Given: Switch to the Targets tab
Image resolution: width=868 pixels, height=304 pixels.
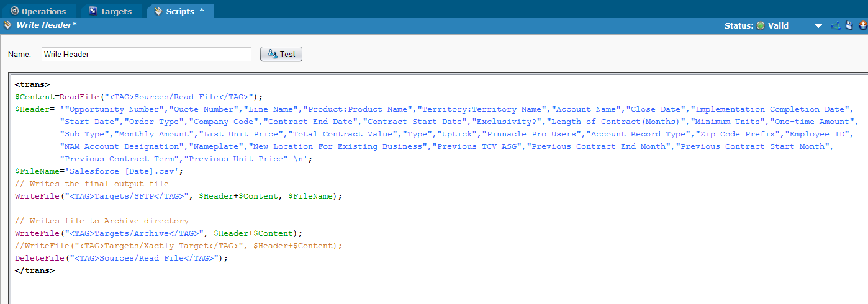Looking at the screenshot, I should (x=111, y=11).
